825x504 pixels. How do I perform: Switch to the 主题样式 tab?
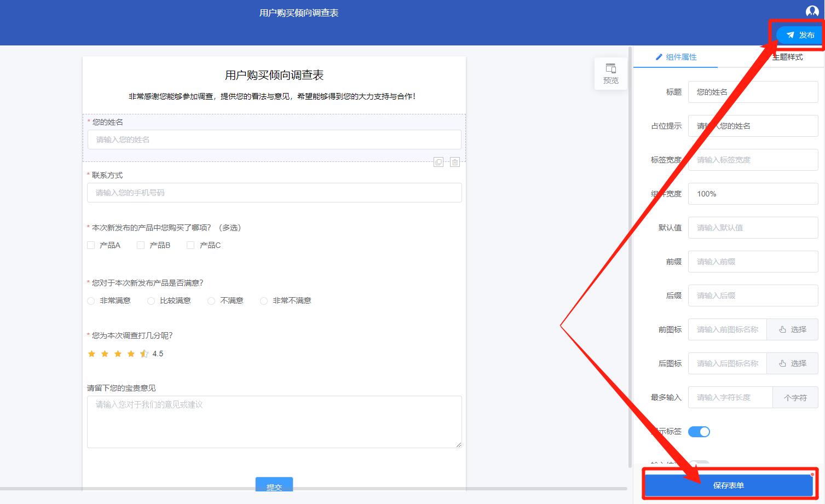(x=787, y=56)
